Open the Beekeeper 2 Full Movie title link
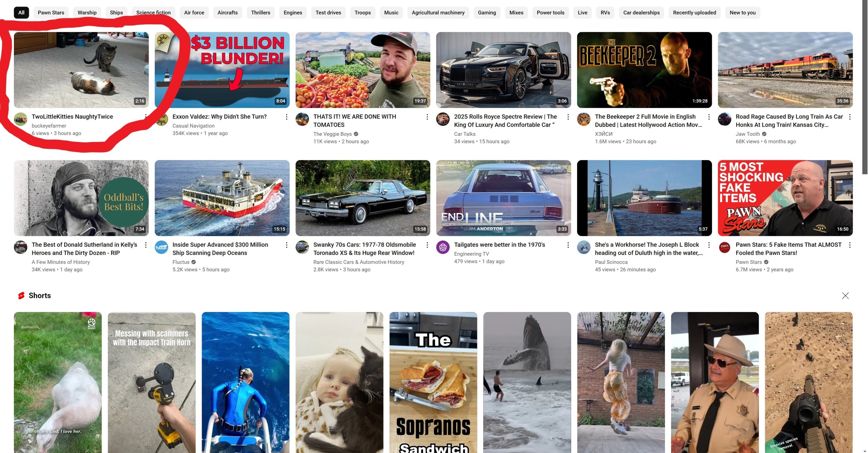 pos(648,121)
